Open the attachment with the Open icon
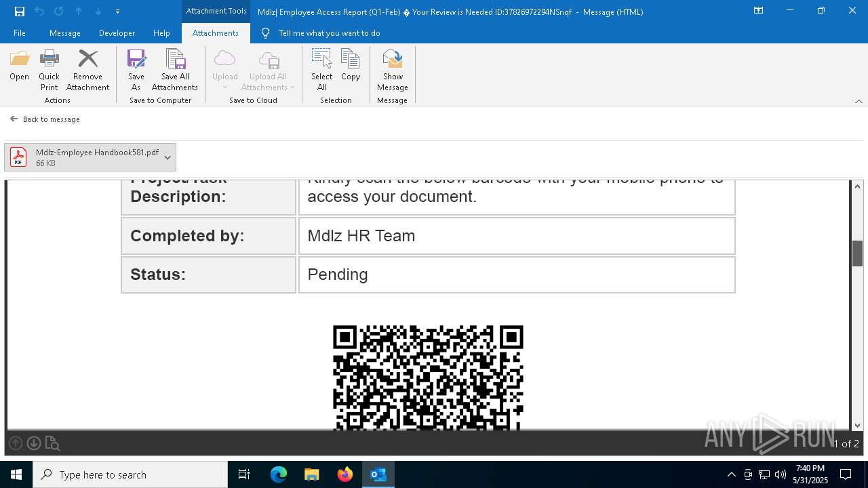 (19, 66)
